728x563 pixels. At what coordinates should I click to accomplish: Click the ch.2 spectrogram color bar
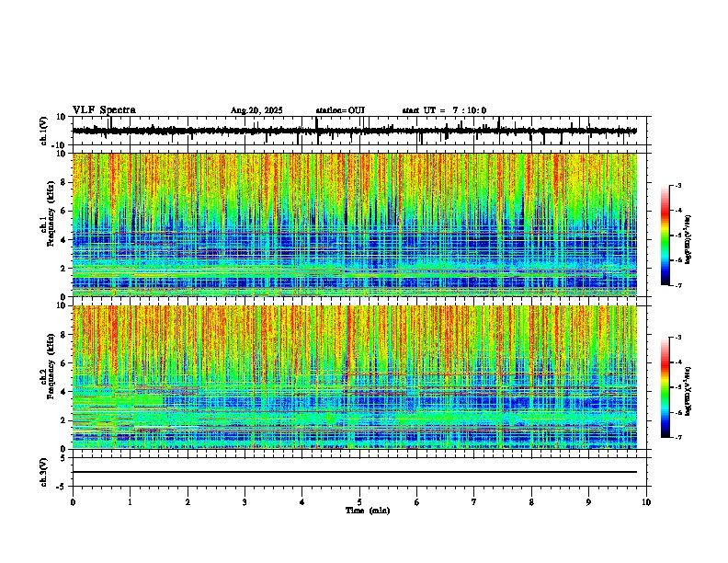(665, 387)
